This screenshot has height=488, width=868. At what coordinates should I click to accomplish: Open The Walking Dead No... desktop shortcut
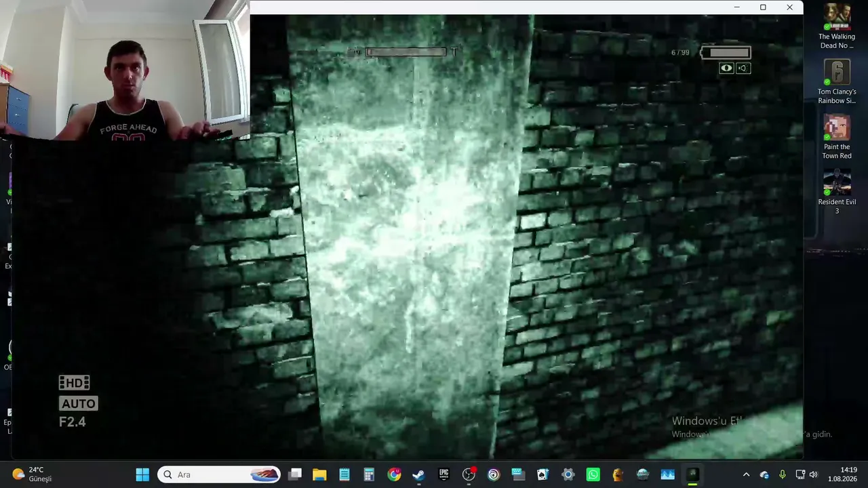pyautogui.click(x=837, y=26)
